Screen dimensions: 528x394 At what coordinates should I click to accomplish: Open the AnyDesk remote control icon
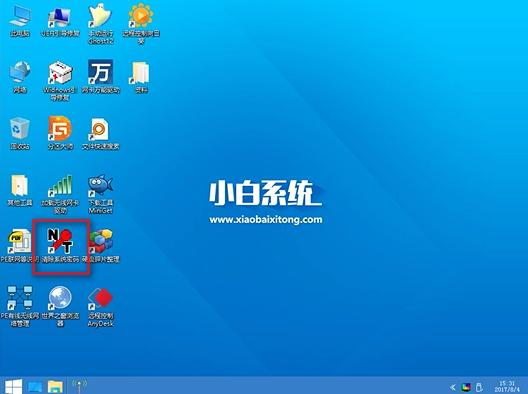tap(100, 306)
